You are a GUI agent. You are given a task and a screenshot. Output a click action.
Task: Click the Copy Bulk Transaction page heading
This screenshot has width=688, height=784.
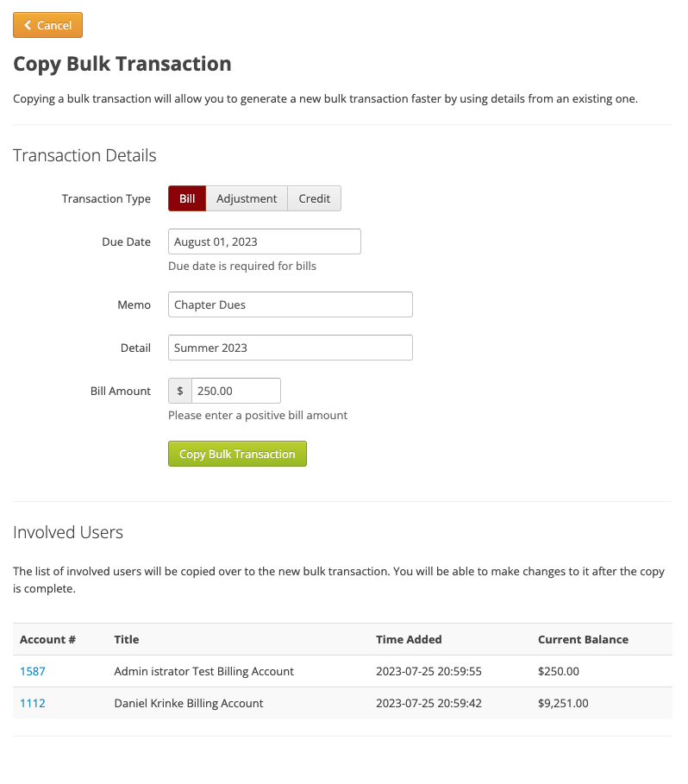tap(122, 64)
